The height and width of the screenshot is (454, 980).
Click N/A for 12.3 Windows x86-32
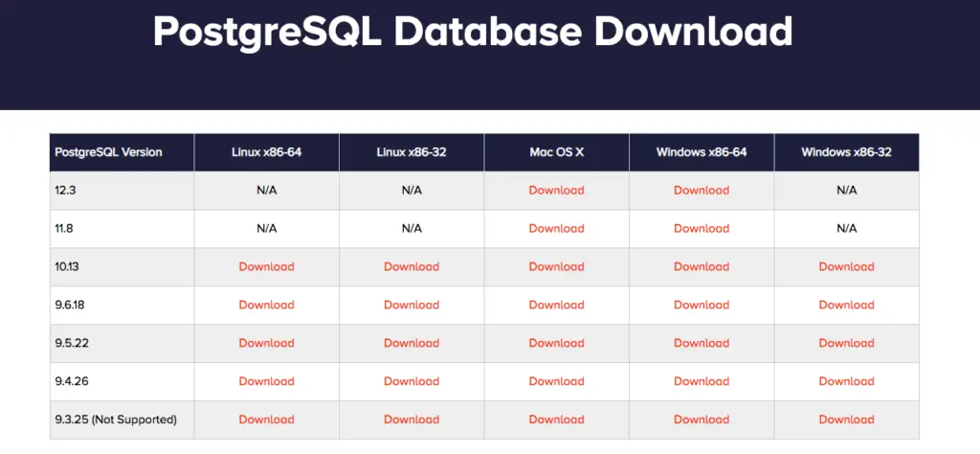point(846,190)
